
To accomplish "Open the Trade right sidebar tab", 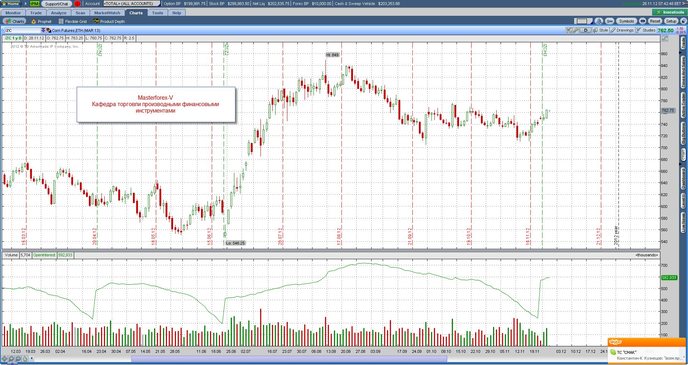I will click(683, 43).
